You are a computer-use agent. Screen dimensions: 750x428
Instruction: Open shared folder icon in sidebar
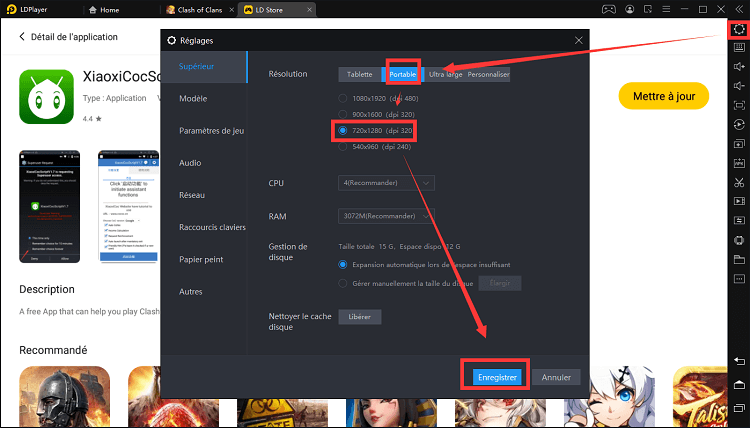[739, 259]
